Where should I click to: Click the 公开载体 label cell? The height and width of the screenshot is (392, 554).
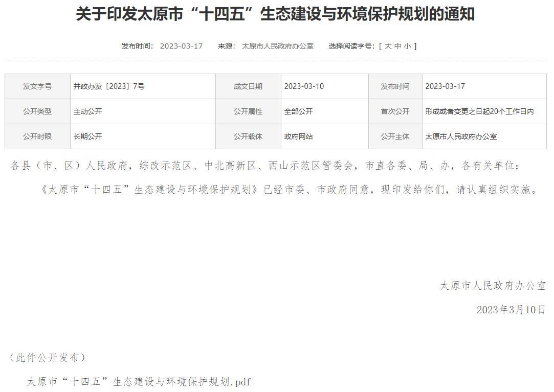pos(248,136)
